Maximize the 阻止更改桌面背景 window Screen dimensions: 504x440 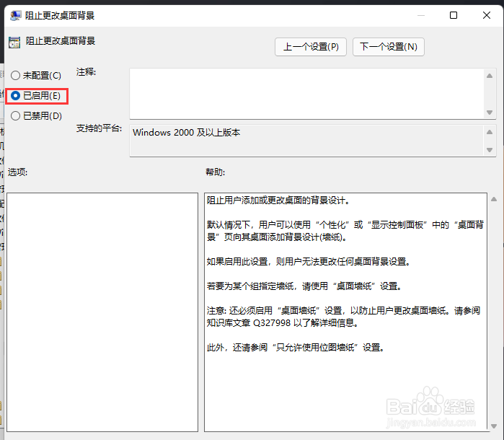click(454, 15)
